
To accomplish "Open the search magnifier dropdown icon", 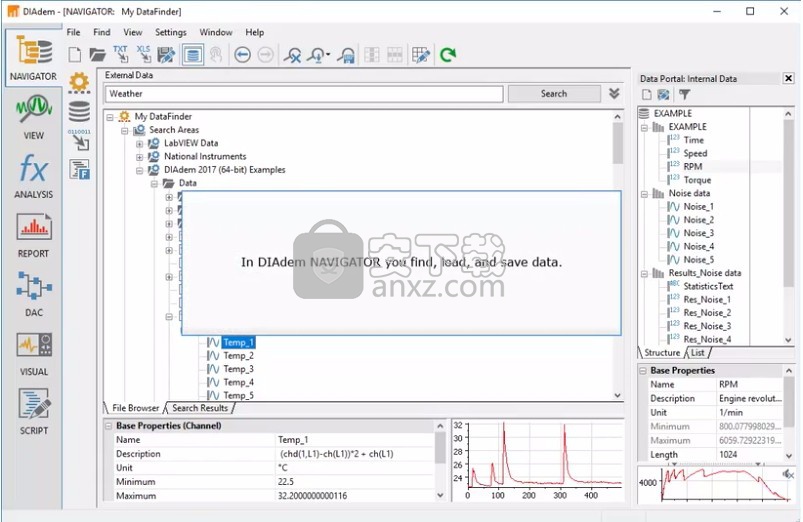I will coord(319,54).
